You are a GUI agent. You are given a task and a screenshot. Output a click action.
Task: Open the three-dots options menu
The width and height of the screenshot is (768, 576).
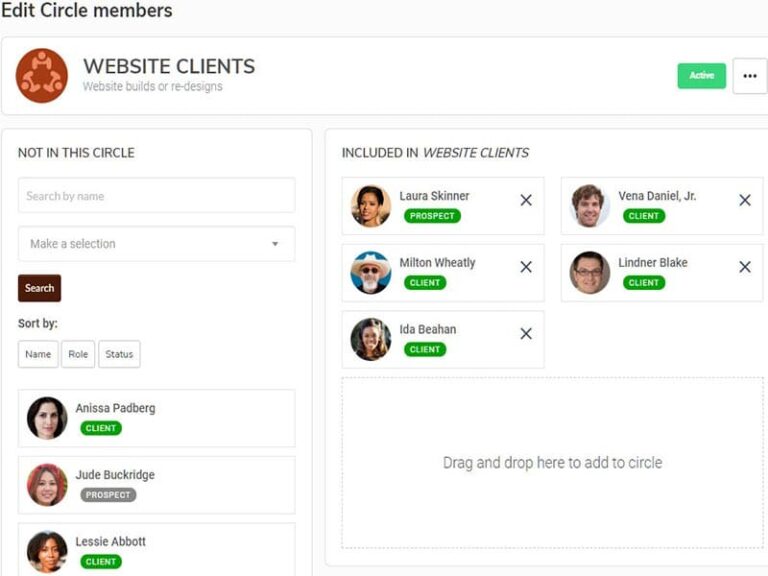point(749,76)
